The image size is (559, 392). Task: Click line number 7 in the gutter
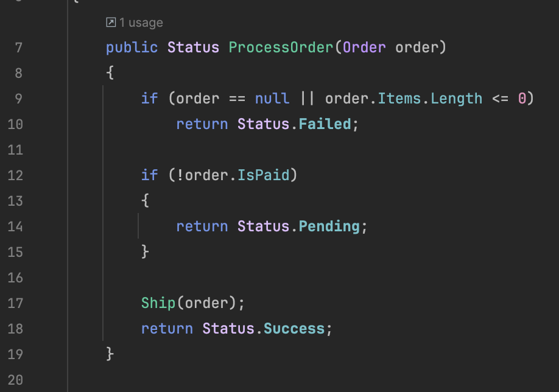(x=19, y=47)
